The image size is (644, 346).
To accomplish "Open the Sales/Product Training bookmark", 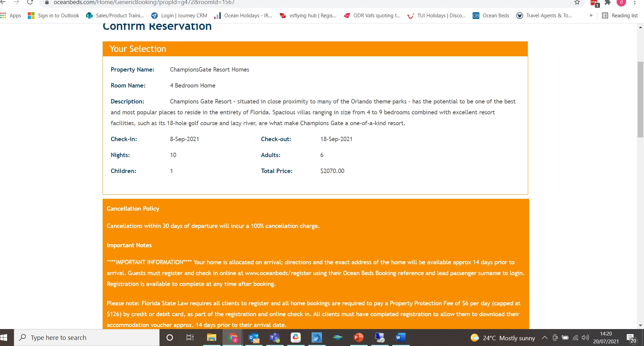I will [115, 16].
